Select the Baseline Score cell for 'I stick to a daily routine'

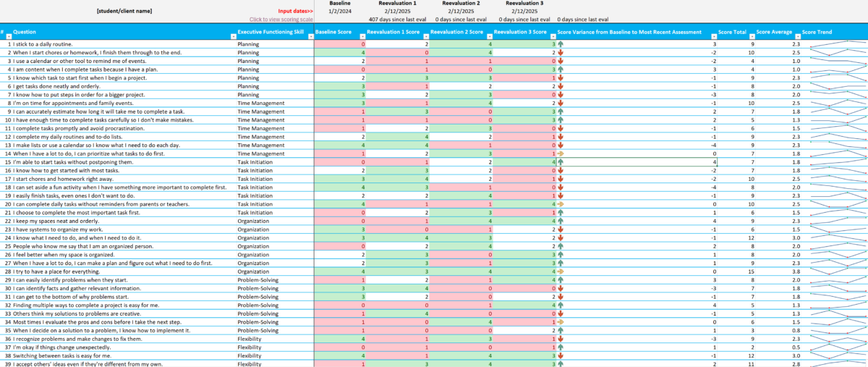(x=341, y=44)
